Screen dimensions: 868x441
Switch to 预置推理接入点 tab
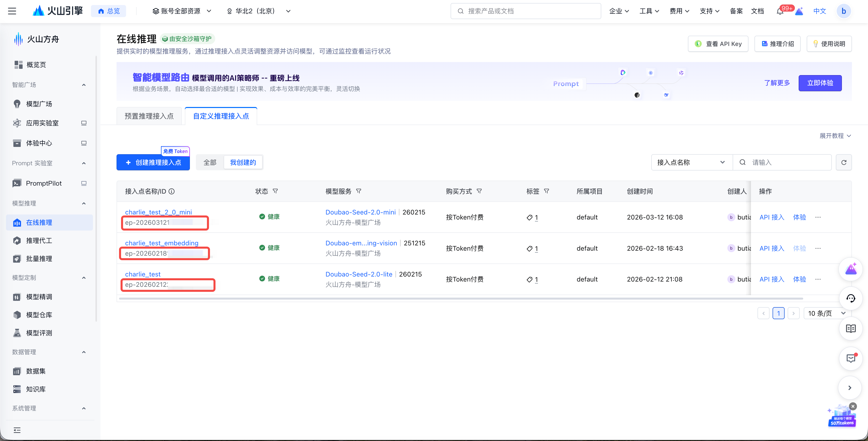click(x=149, y=116)
